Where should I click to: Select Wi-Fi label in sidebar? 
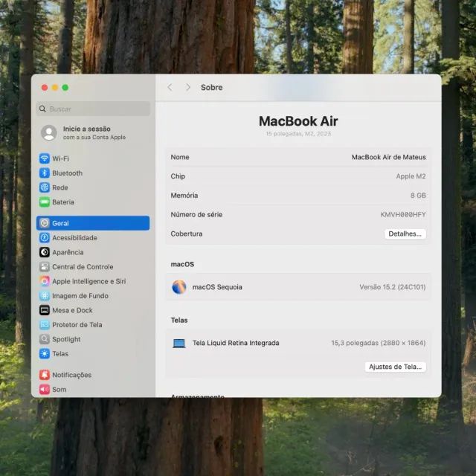pyautogui.click(x=60, y=158)
